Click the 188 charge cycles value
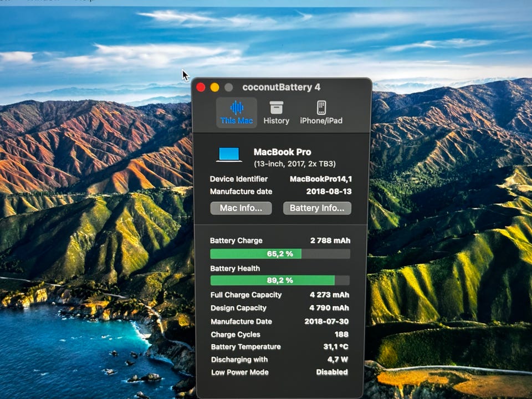This screenshot has width=532, height=399. click(341, 335)
